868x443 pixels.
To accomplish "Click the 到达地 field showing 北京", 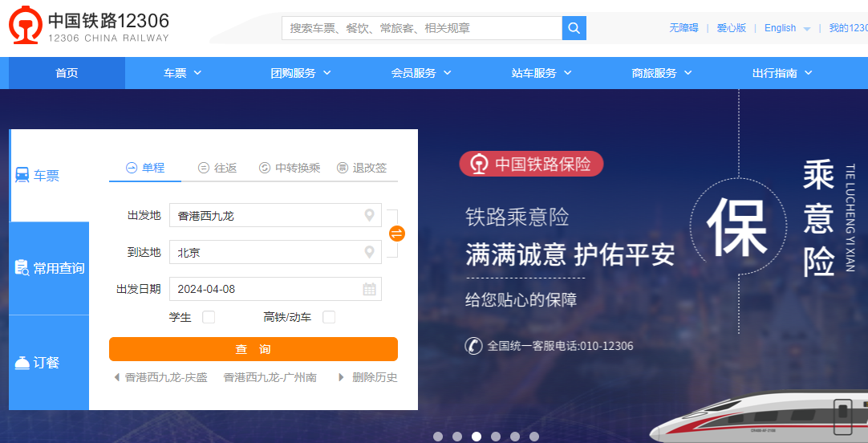I will [275, 253].
